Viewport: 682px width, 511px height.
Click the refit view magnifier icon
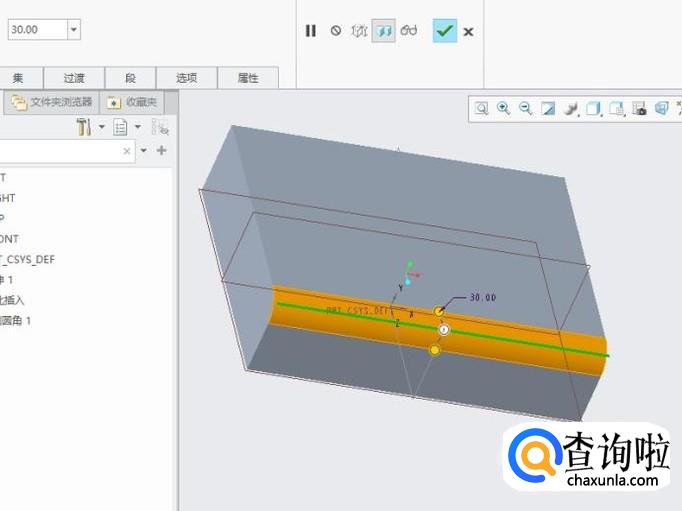(x=482, y=109)
